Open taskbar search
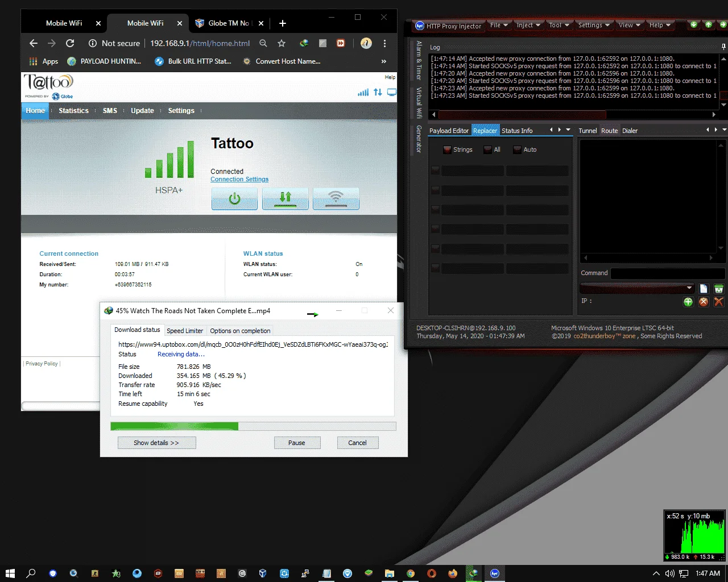Viewport: 728px width, 582px height. pos(31,573)
